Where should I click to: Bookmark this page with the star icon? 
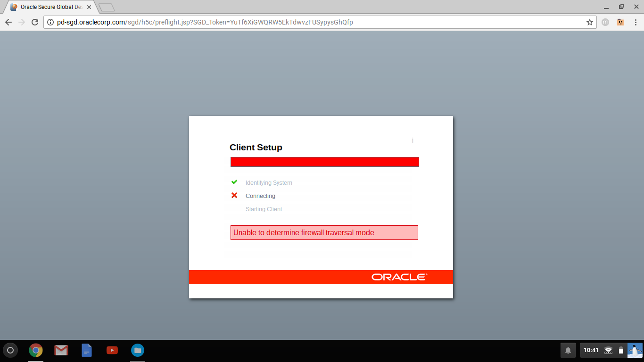[590, 22]
